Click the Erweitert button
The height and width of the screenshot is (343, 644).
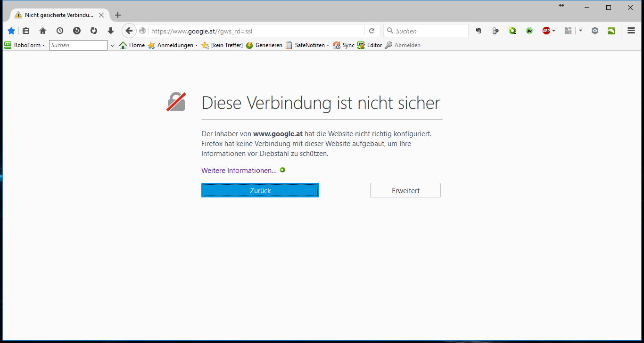click(405, 190)
